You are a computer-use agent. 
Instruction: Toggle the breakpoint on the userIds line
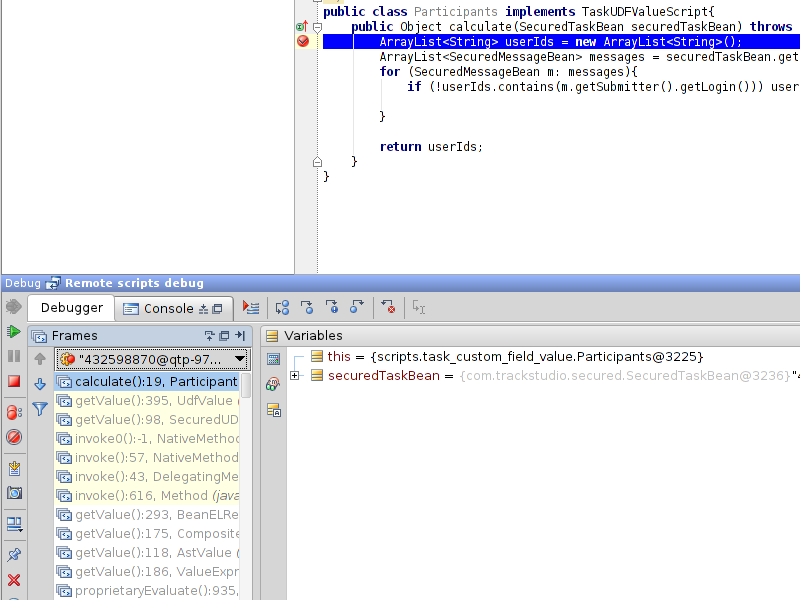pos(303,41)
